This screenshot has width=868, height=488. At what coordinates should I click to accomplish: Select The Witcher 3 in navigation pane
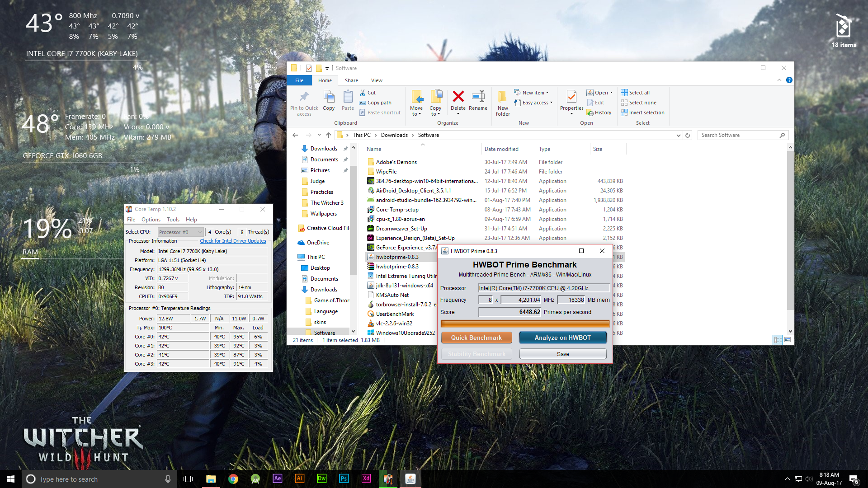[326, 203]
